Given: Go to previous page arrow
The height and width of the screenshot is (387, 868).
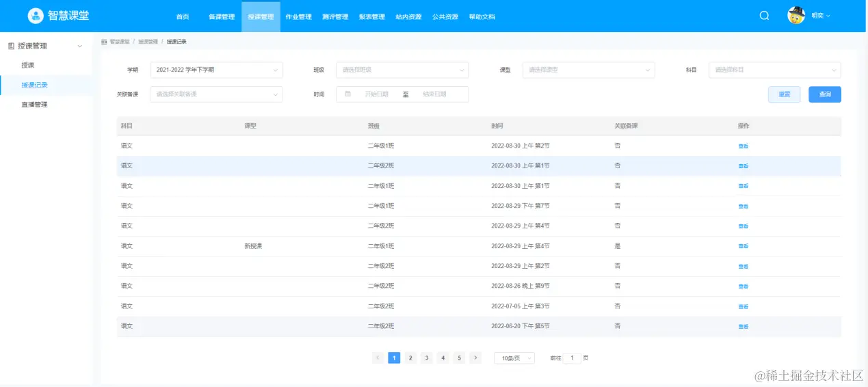Looking at the screenshot, I should 378,358.
